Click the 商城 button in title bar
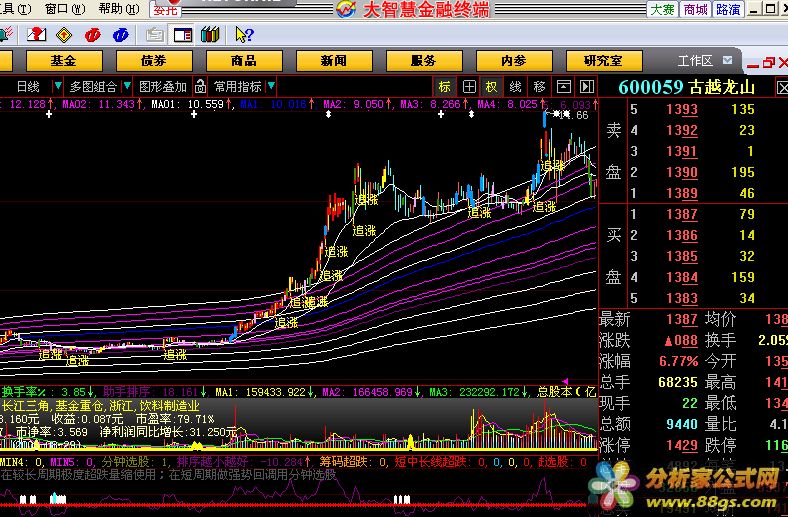 [695, 9]
